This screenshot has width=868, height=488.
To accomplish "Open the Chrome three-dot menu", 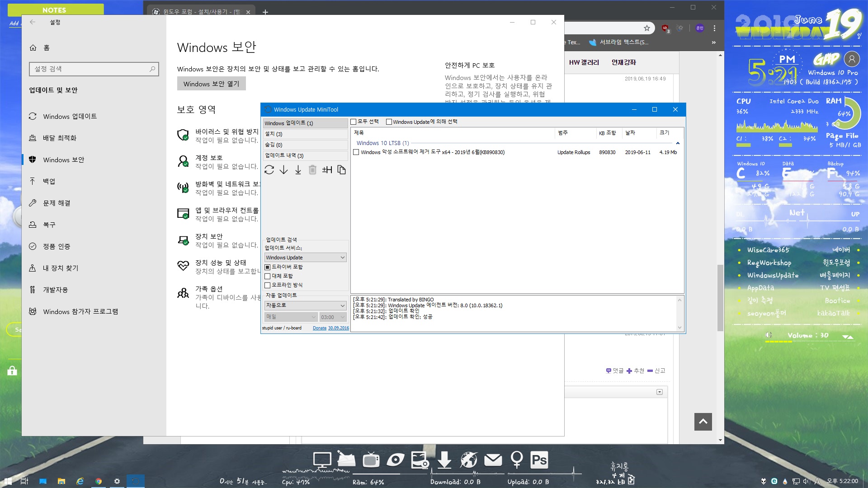I will coord(715,28).
